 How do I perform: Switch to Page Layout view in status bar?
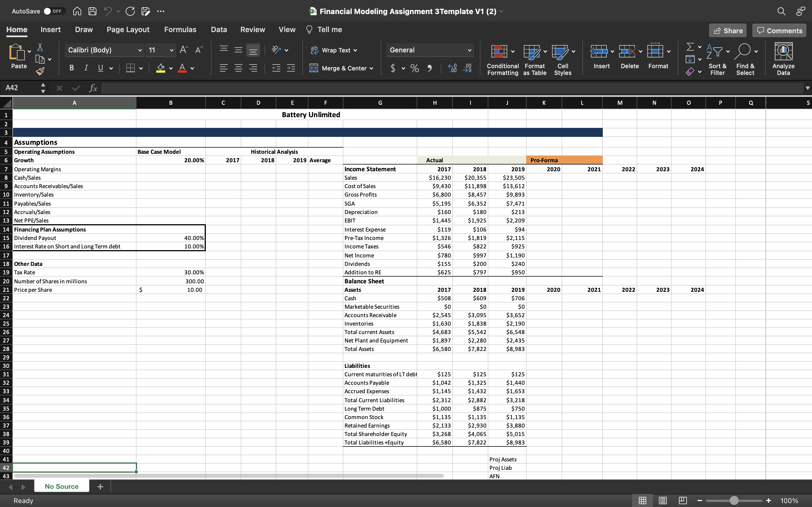tap(663, 501)
